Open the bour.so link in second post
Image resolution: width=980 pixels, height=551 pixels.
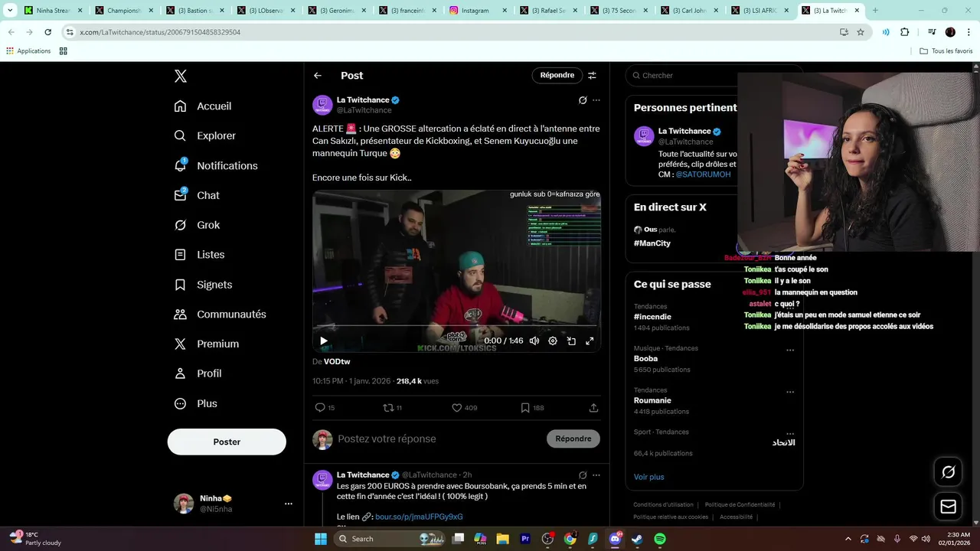click(419, 517)
